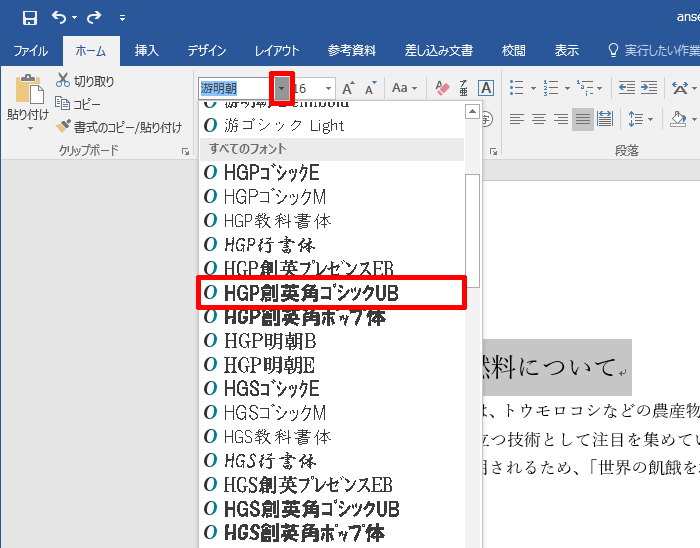Select HGP創英プレゼンスEB font

pos(332,268)
